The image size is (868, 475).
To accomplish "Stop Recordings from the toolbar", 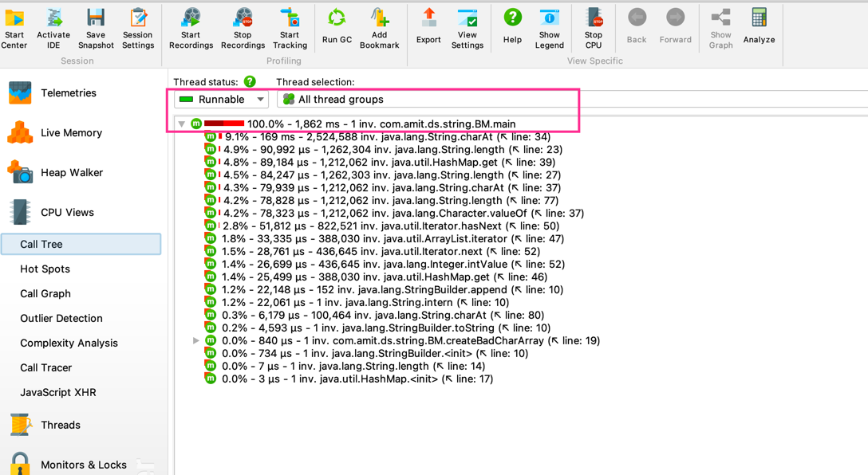I will point(243,29).
